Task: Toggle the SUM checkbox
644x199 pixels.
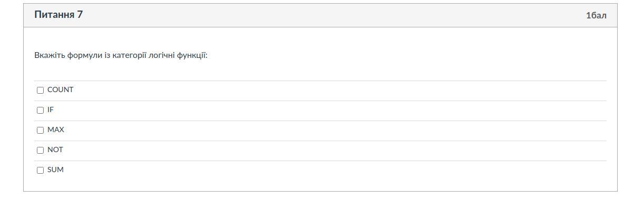Action: click(40, 170)
